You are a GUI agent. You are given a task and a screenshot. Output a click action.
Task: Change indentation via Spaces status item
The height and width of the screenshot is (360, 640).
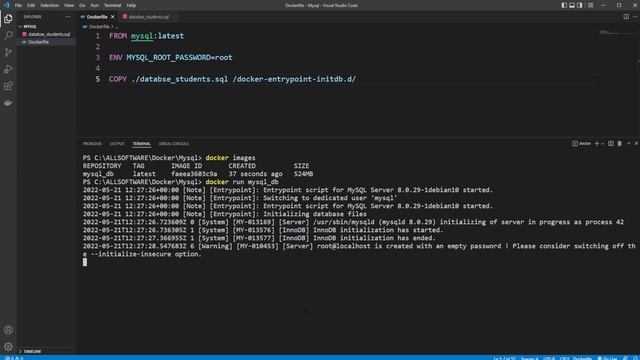(x=529, y=358)
